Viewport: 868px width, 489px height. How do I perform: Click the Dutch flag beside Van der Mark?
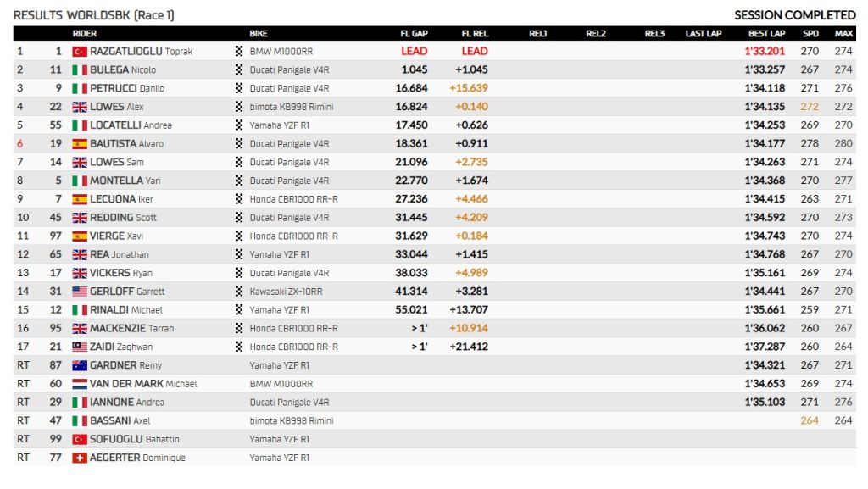click(x=80, y=384)
